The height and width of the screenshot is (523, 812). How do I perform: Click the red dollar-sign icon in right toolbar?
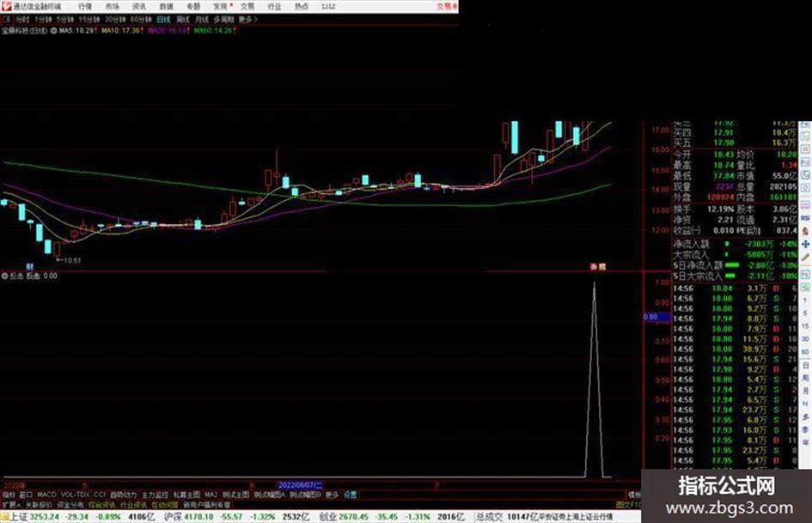pyautogui.click(x=805, y=232)
